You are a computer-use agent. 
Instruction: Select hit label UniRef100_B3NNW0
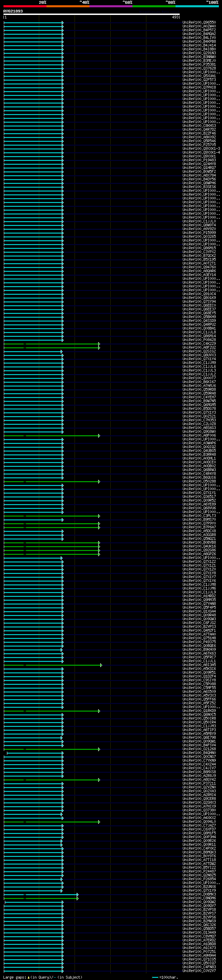[199, 57]
